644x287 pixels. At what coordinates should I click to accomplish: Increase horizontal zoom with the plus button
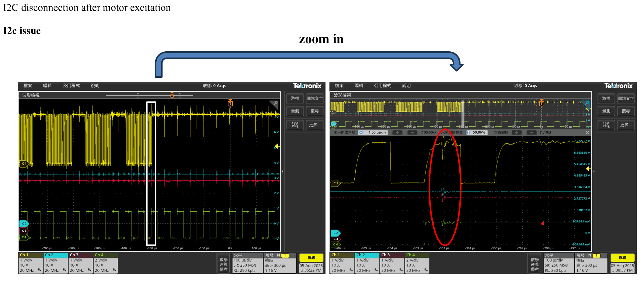(x=397, y=132)
